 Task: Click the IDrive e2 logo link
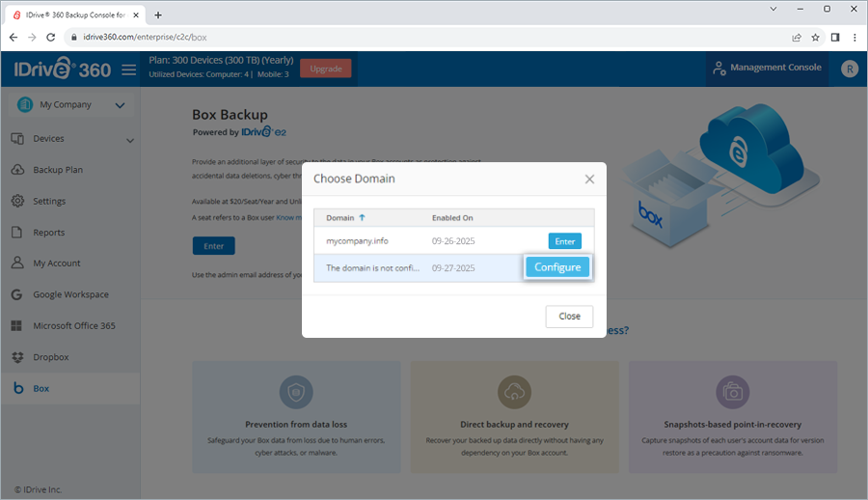[x=263, y=132]
